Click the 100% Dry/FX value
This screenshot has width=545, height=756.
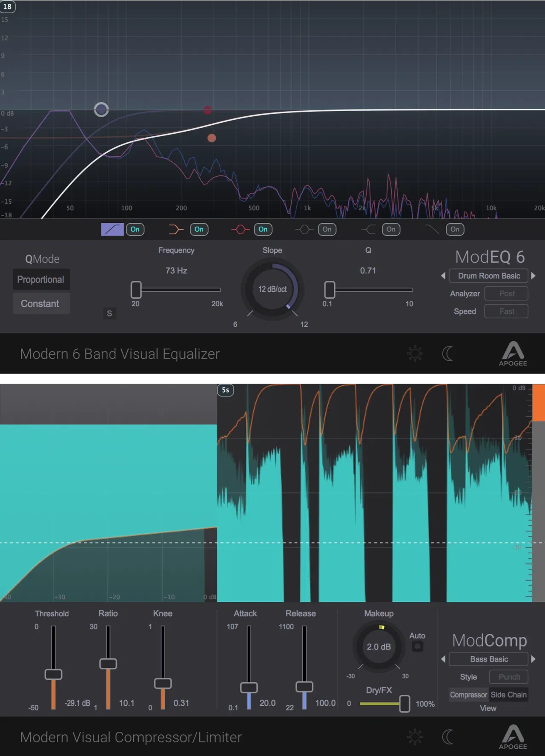425,704
